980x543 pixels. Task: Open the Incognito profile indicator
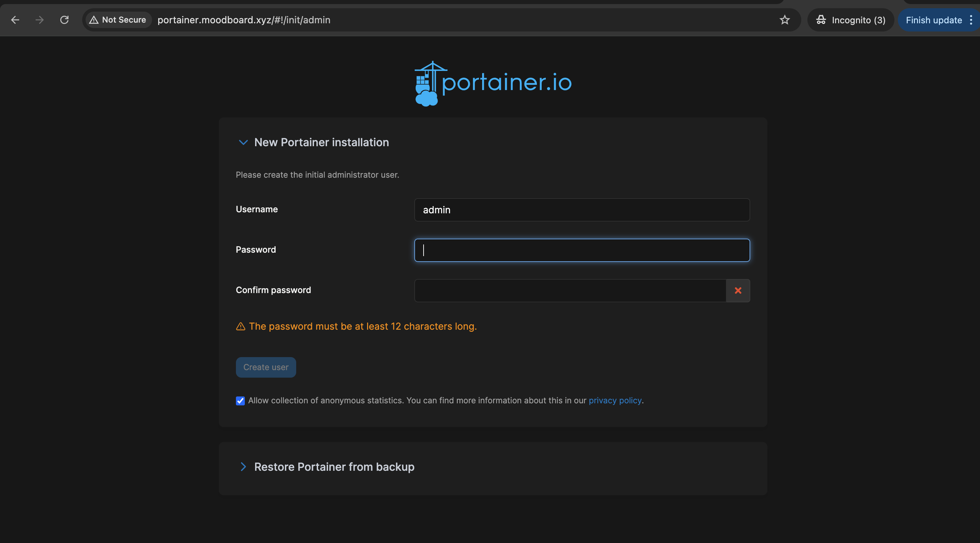(x=851, y=20)
